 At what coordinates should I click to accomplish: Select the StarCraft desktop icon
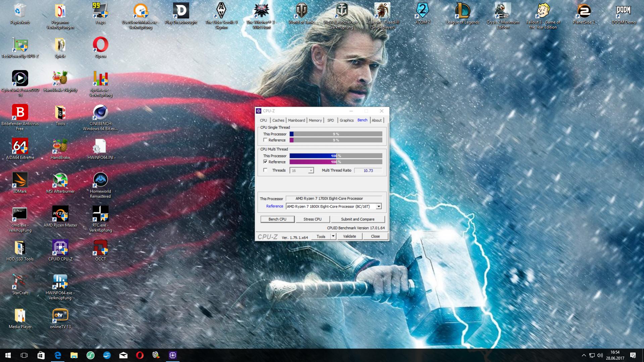coord(20,284)
